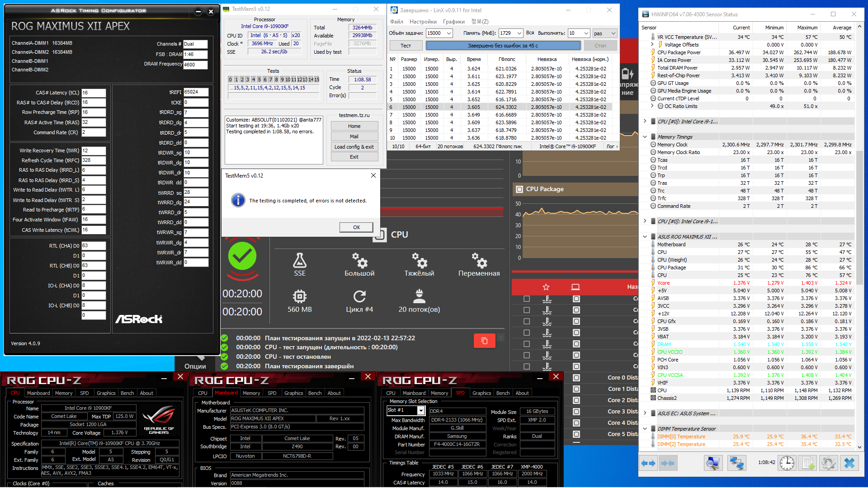Image resolution: width=868 pixels, height=488 pixels.
Task: Click the favorites star column header
Action: tap(546, 287)
